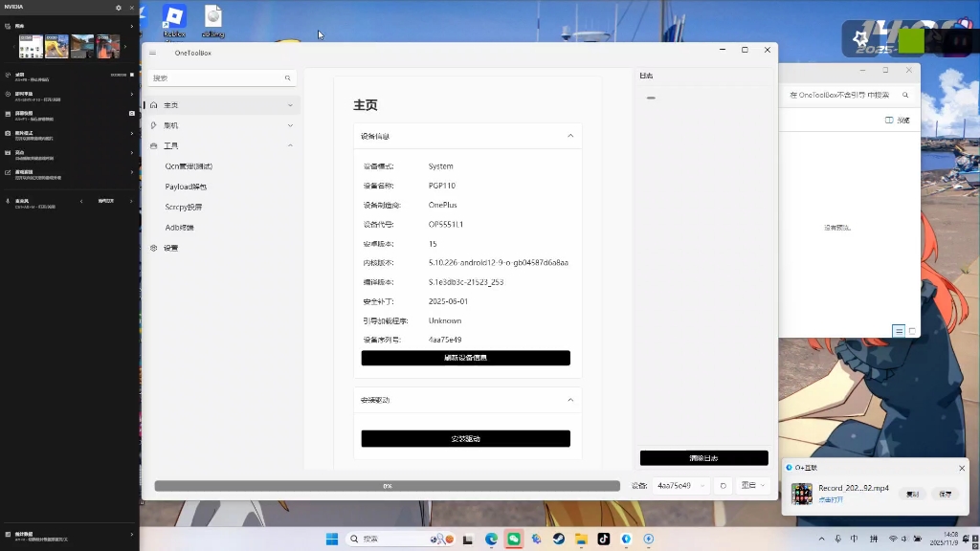This screenshot has height=551, width=980.
Task: Click into the OneToolBox sidebar search field
Action: [x=222, y=78]
